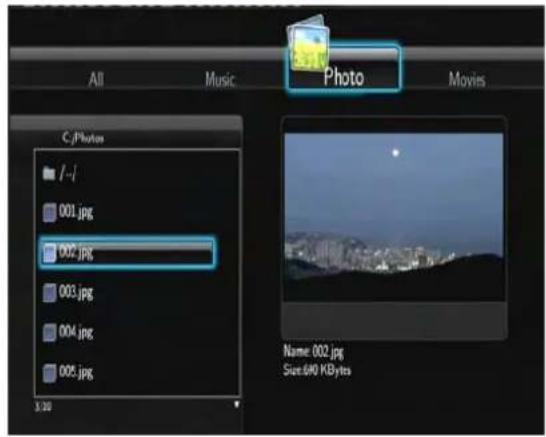
Task: Switch to the All tab
Action: [96, 79]
